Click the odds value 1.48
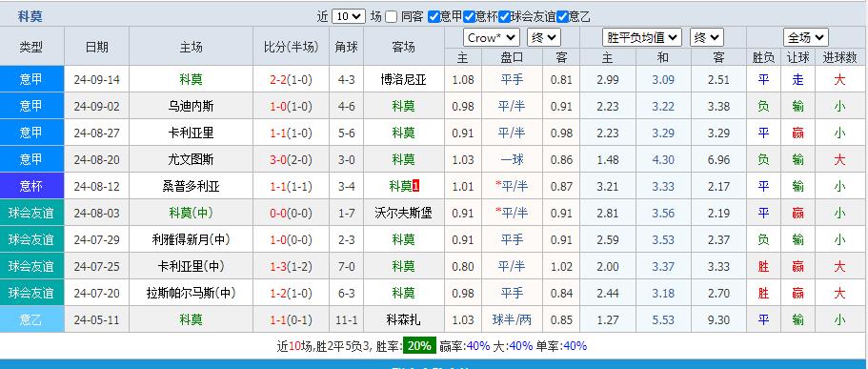Image resolution: width=868 pixels, height=369 pixels. point(608,159)
